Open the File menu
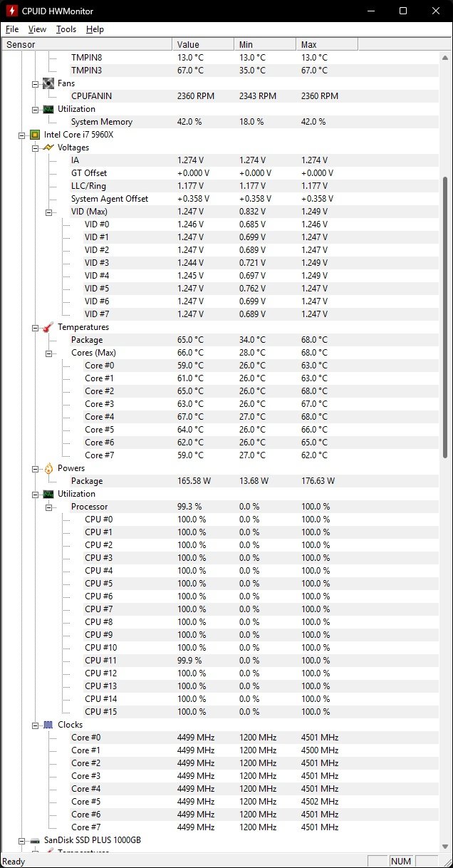The image size is (453, 868). click(12, 29)
